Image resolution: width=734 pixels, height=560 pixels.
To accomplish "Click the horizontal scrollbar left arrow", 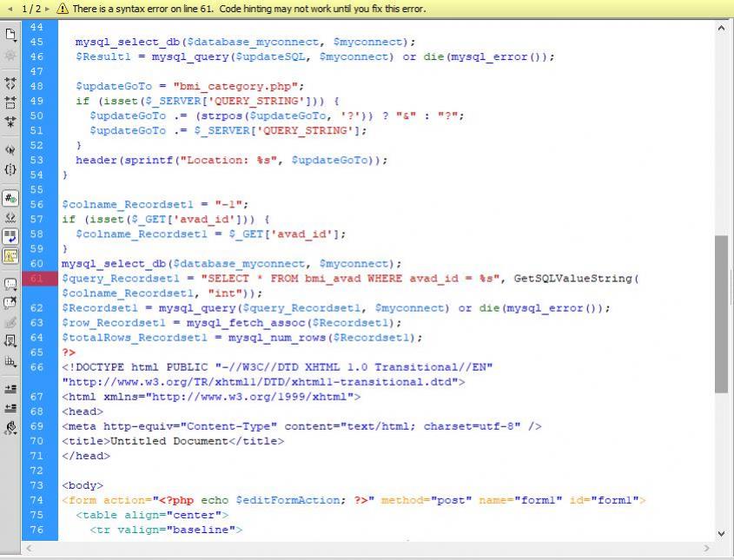I will [29, 549].
